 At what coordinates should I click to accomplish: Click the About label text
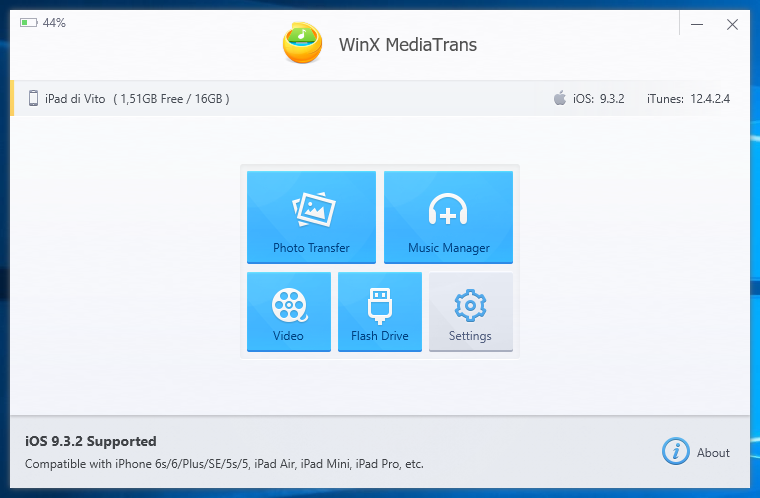(713, 452)
